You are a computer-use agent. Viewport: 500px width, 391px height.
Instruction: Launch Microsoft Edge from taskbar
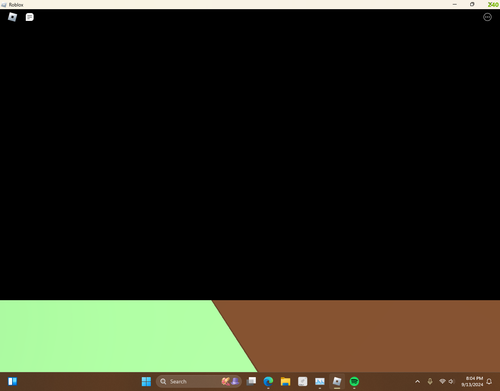(x=268, y=381)
